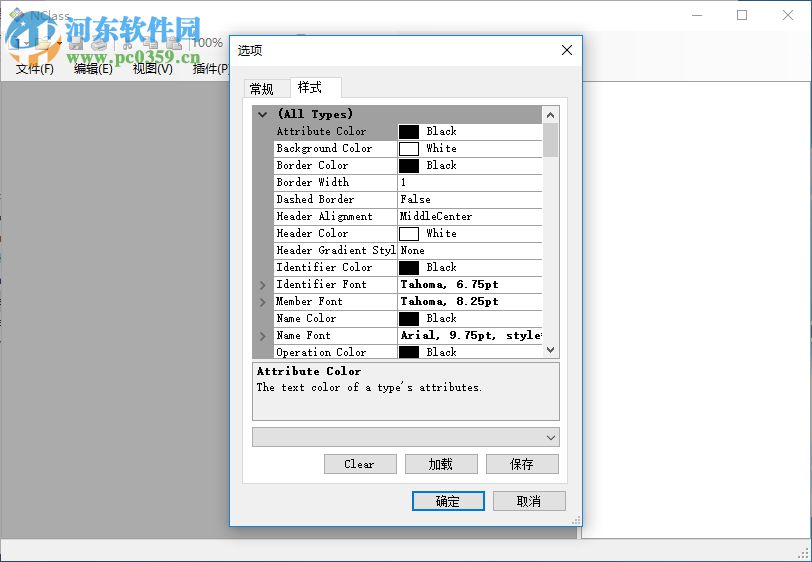Click the Attribute Color black swatch
The image size is (812, 562).
409,132
